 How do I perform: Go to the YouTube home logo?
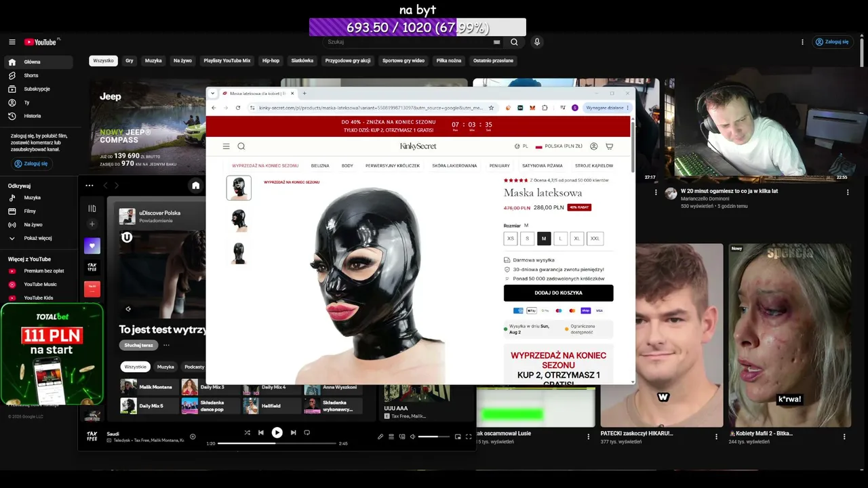pyautogui.click(x=42, y=42)
